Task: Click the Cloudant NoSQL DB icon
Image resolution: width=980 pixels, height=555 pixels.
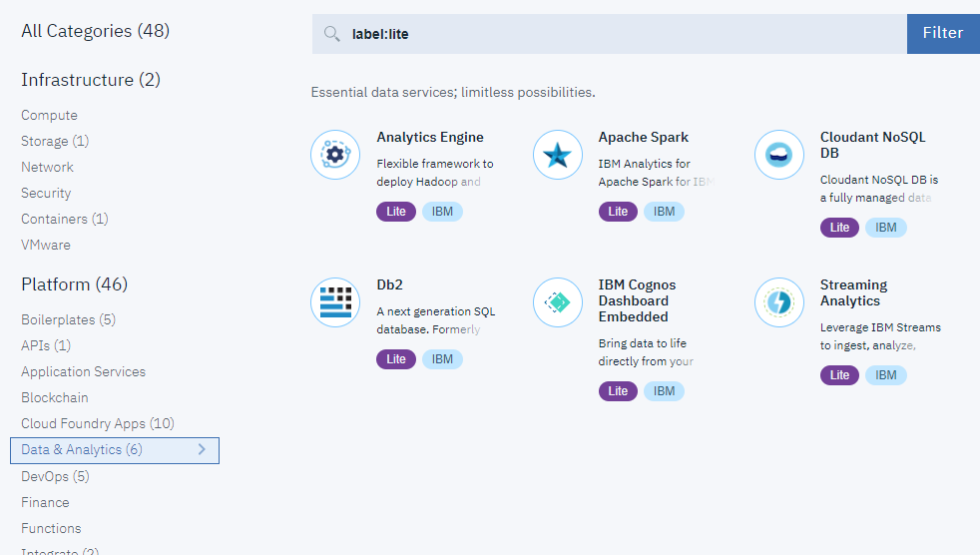Action: click(x=779, y=155)
